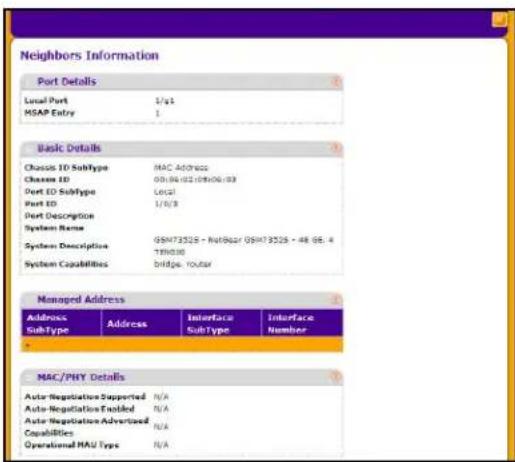
Task: Click the Managed Address section heading
Action: 81,299
